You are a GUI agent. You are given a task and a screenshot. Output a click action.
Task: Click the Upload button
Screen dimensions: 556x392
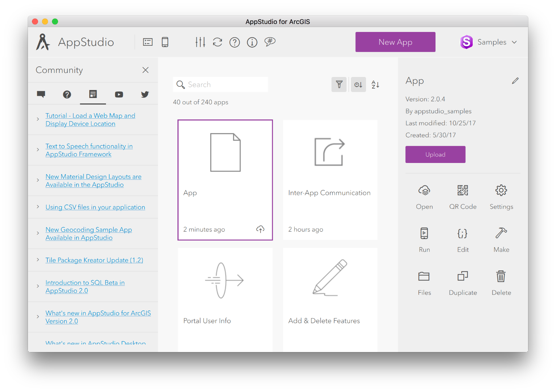436,155
